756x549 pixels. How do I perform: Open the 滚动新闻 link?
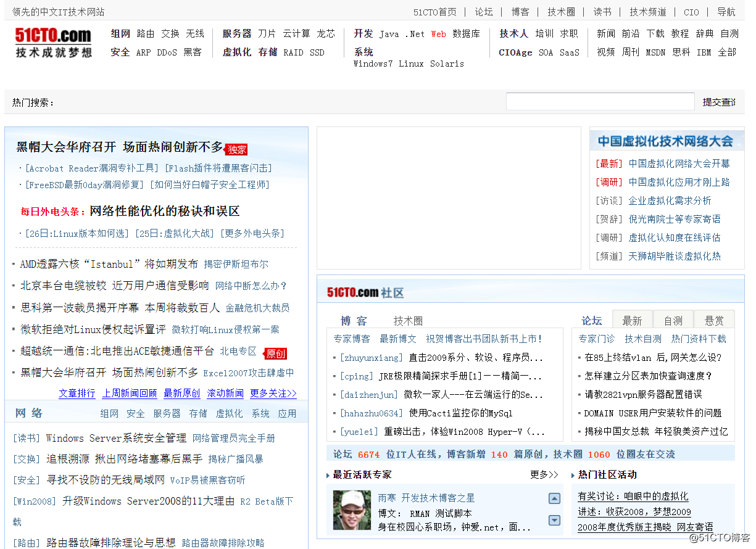point(225,393)
